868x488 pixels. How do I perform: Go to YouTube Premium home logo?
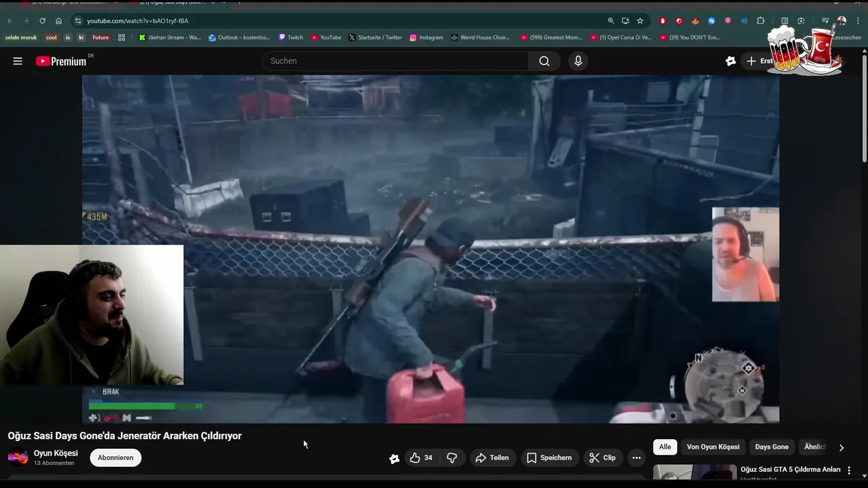(x=61, y=61)
